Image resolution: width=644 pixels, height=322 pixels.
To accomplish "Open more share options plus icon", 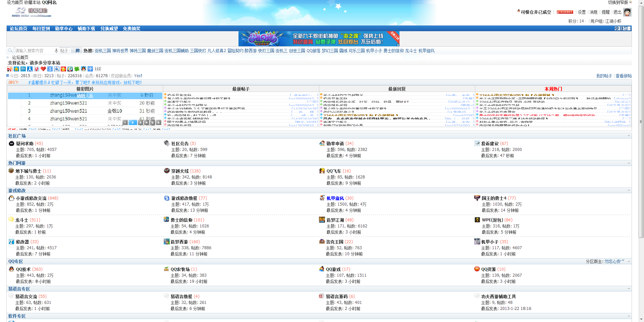I will (x=90, y=69).
